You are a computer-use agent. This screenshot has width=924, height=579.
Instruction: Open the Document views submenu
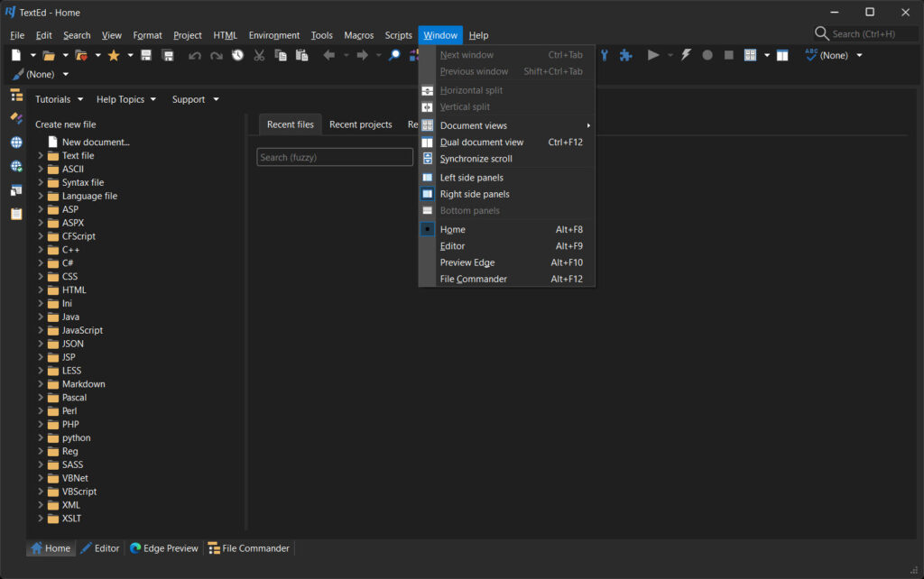[x=507, y=125]
